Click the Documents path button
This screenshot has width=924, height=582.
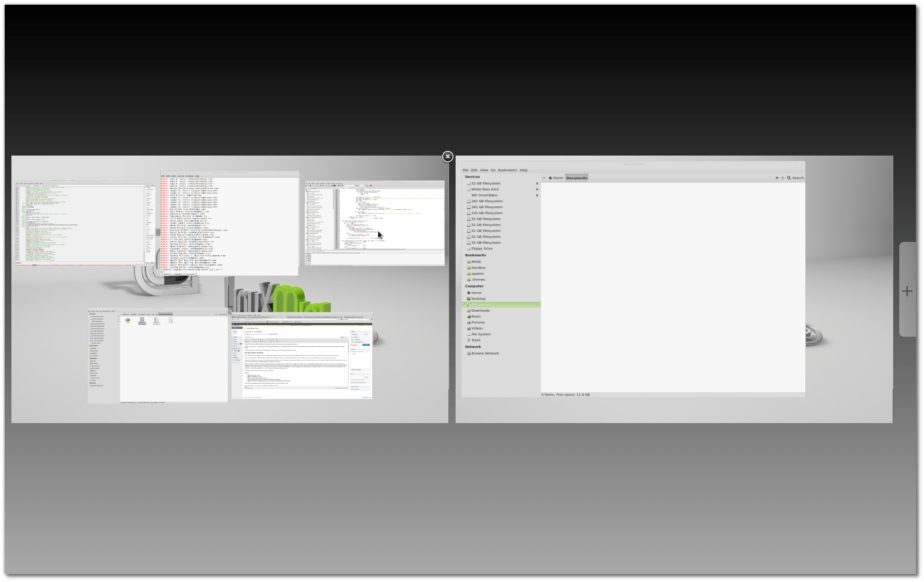577,178
